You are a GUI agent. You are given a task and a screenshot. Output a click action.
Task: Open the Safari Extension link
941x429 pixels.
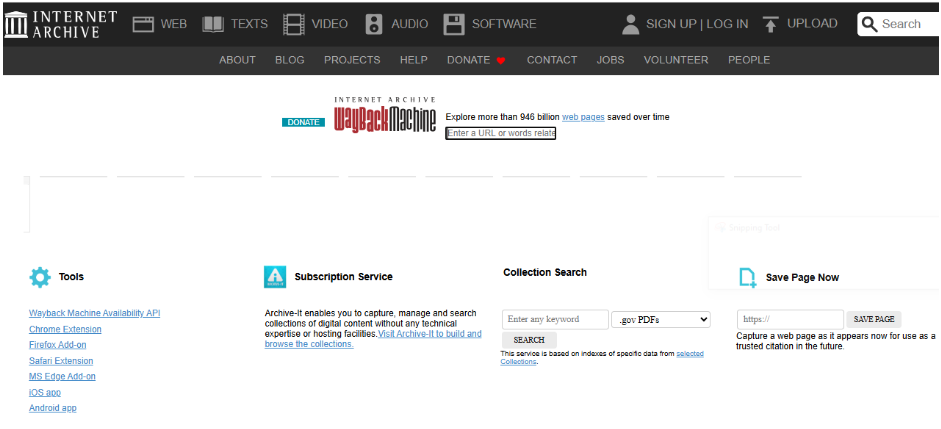point(61,361)
